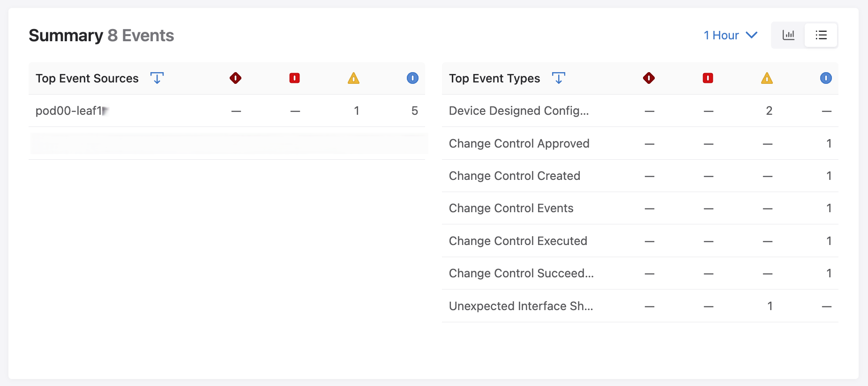This screenshot has width=868, height=386.
Task: Click warning triangle icon in Event Sources header
Action: tap(354, 78)
